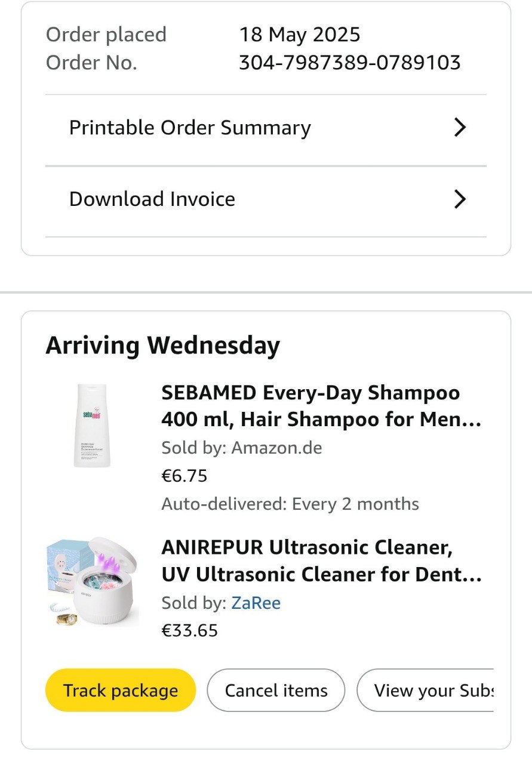Select the Download Invoice row
532x764 pixels.
(152, 199)
